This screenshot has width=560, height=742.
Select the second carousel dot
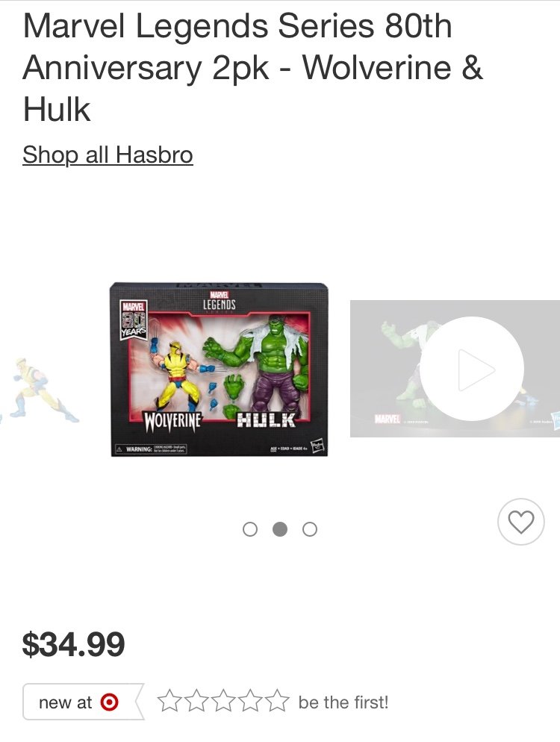click(x=280, y=529)
